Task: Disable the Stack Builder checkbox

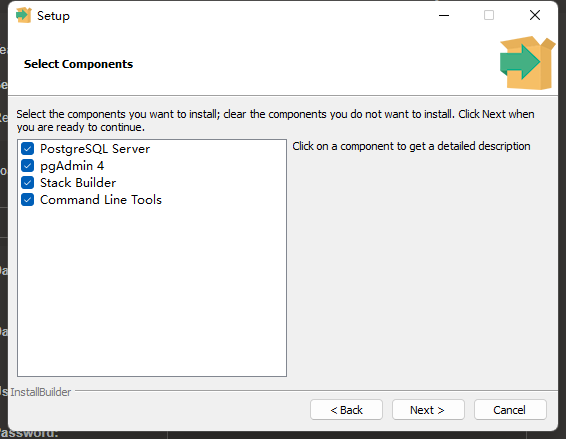Action: 27,182
